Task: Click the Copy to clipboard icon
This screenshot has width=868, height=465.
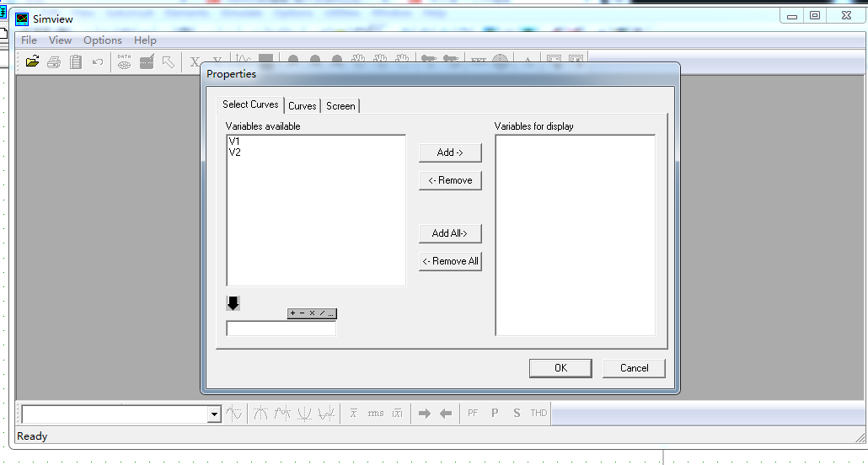Action: [x=76, y=62]
